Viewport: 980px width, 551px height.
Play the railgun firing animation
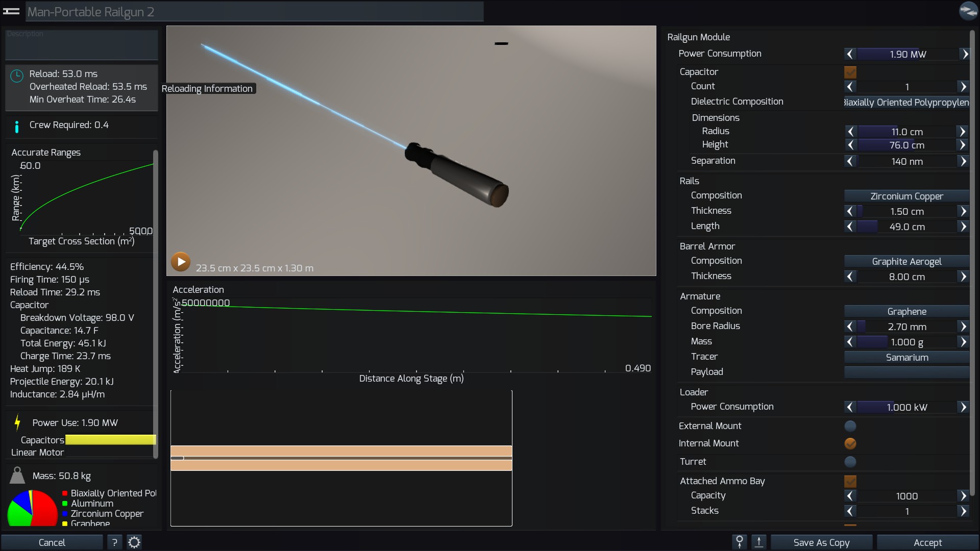point(181,262)
